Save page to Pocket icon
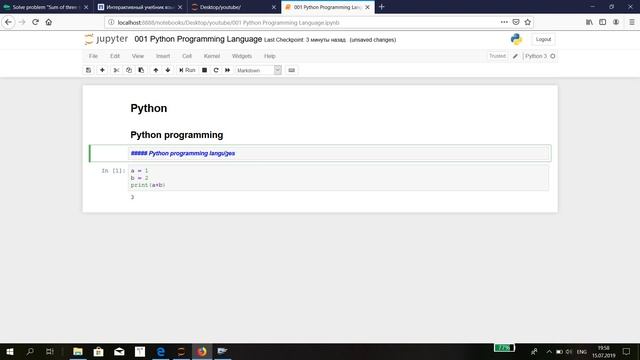 [x=516, y=22]
